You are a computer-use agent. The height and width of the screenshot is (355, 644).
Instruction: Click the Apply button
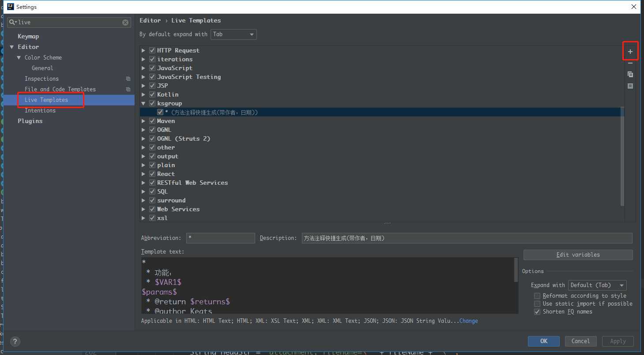pos(618,341)
